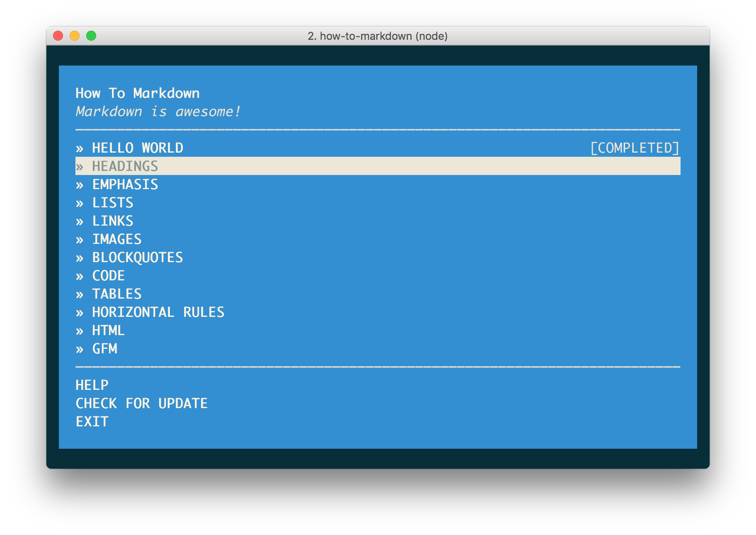Open the HORIZONTAL RULES lesson

(158, 312)
